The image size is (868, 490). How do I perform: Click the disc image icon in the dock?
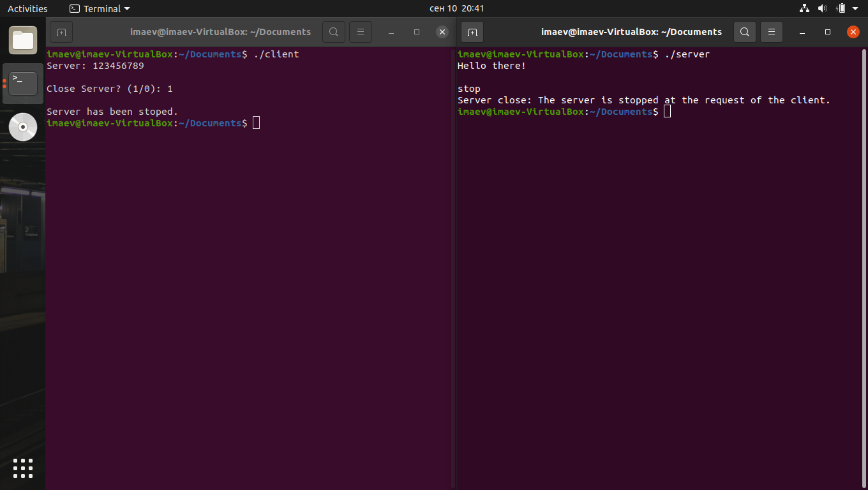click(x=22, y=126)
